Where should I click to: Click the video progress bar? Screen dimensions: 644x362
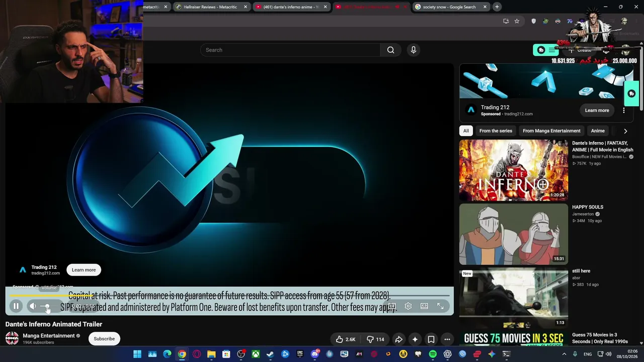(229, 296)
